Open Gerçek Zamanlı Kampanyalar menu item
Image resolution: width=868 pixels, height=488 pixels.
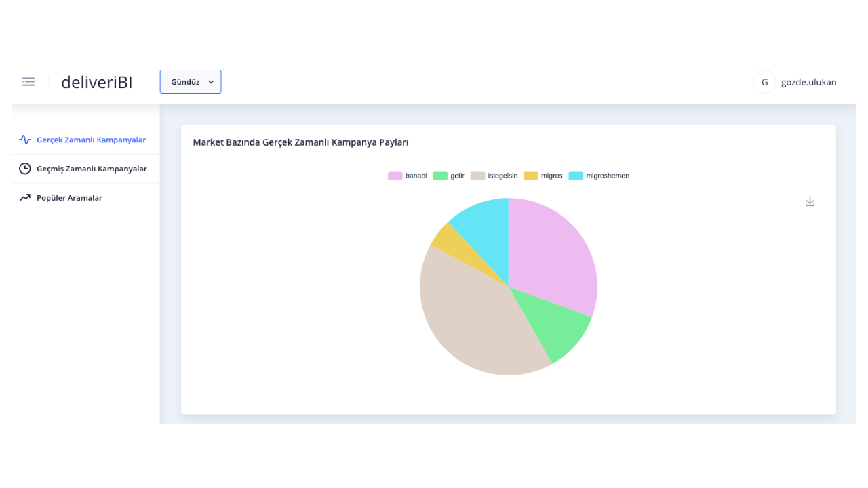pos(91,140)
